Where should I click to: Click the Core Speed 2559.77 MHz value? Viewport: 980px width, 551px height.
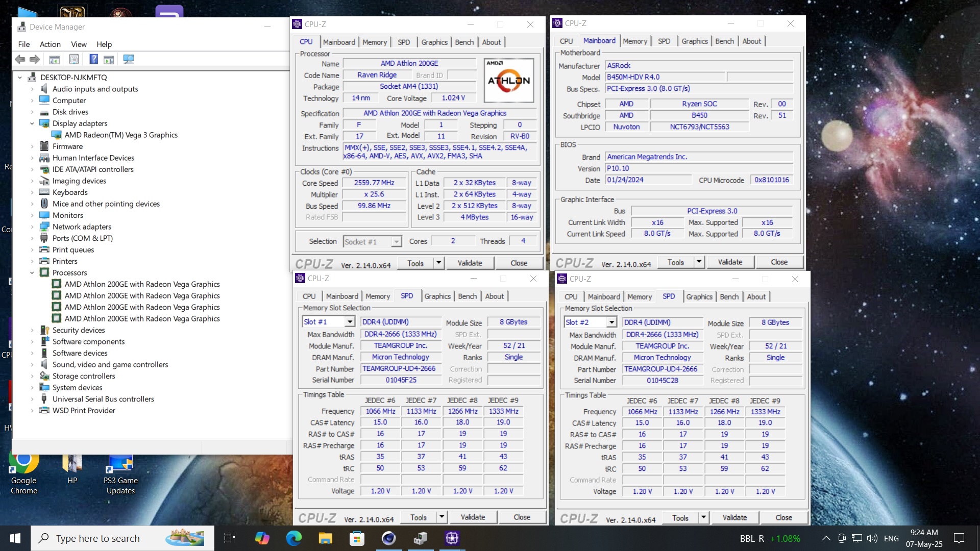tap(375, 183)
